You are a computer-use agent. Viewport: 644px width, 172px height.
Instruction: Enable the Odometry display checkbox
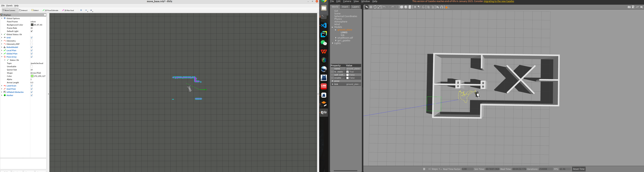coord(32,41)
